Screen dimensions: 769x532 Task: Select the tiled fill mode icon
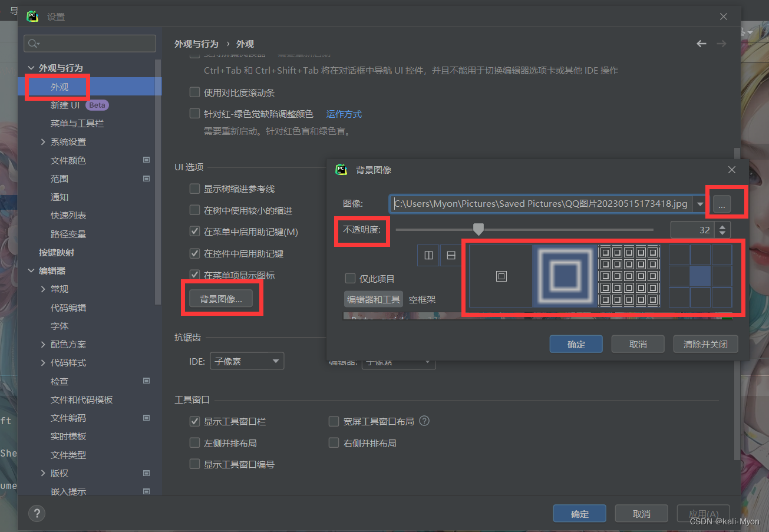(629, 276)
